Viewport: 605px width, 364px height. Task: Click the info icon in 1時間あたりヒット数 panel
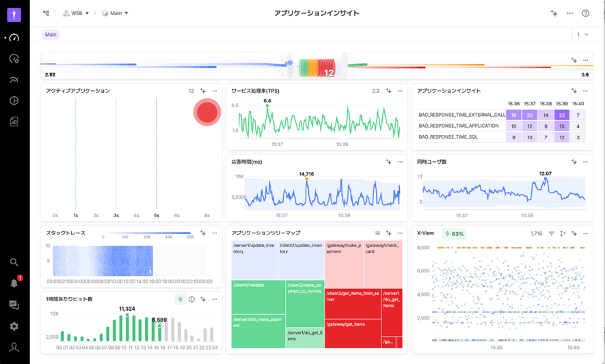coord(191,299)
